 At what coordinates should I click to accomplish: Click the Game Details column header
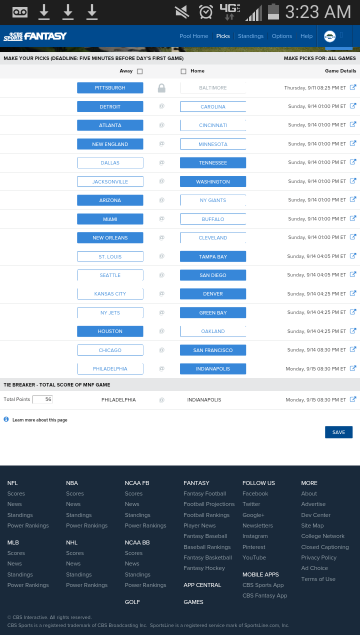point(340,71)
